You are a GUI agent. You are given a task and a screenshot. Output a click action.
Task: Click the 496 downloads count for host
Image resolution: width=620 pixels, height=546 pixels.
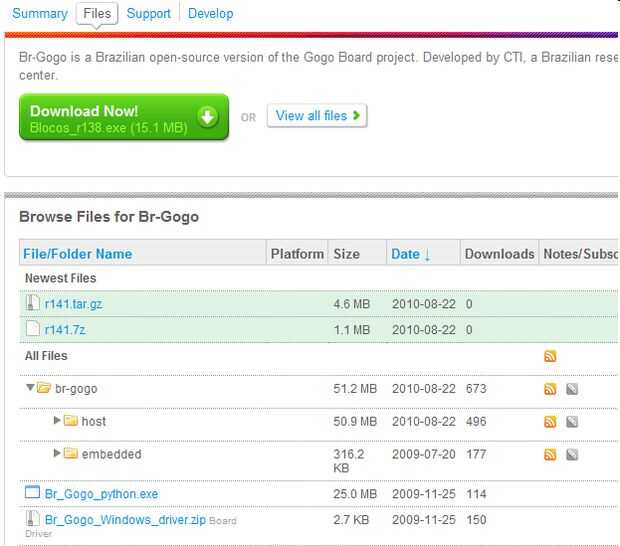click(476, 421)
